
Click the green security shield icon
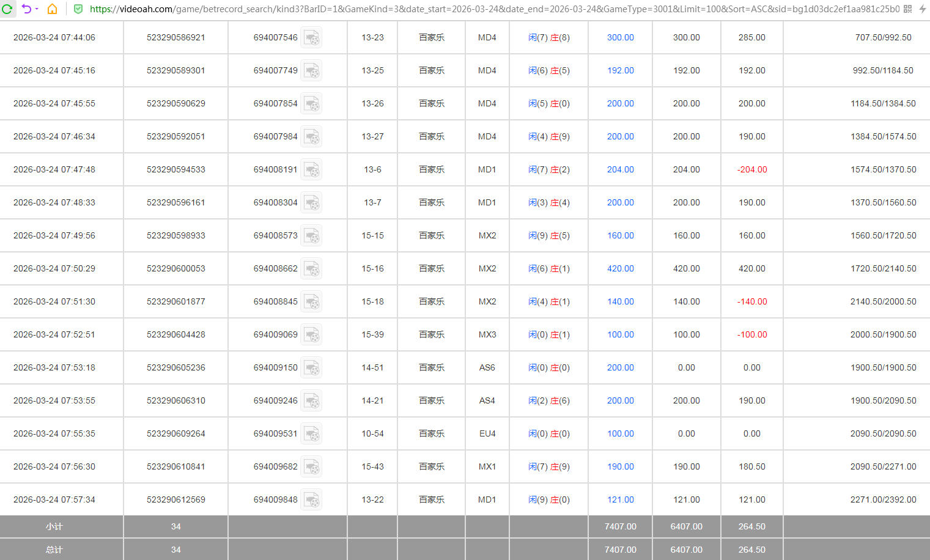[78, 9]
